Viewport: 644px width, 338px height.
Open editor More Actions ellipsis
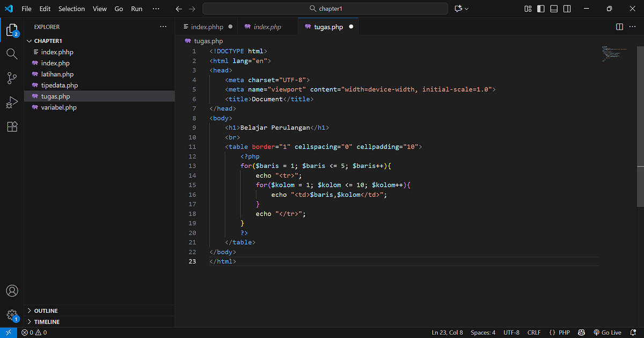[x=632, y=26]
